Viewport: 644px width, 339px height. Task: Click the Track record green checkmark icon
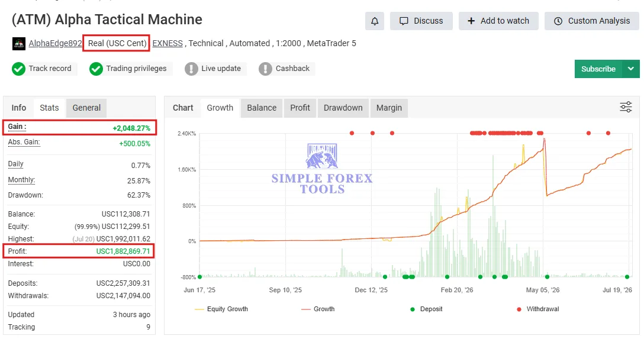click(x=18, y=69)
